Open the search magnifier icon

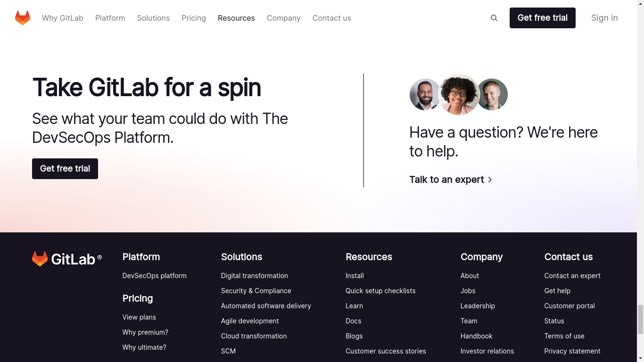[x=494, y=18]
